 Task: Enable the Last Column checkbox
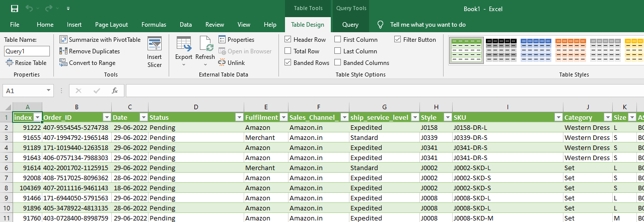(337, 51)
